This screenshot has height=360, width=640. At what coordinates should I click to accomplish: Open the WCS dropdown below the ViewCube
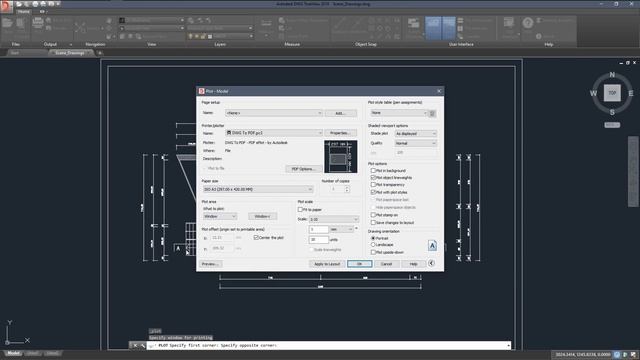click(612, 125)
